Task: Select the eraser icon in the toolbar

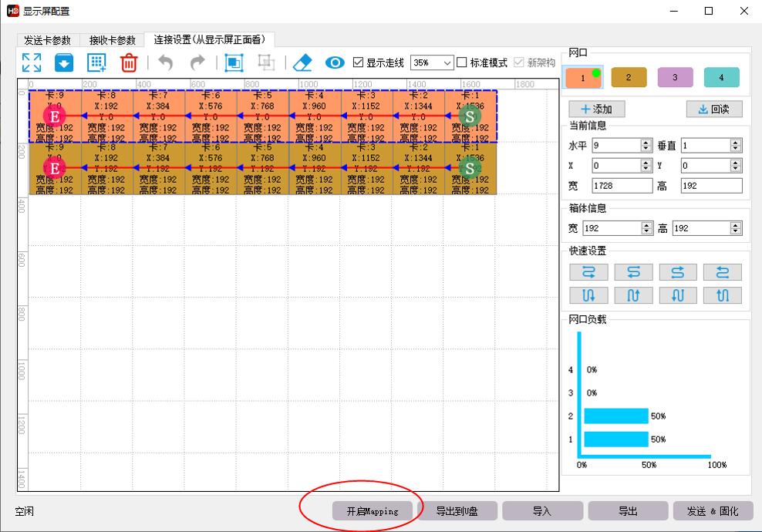Action: pos(301,62)
